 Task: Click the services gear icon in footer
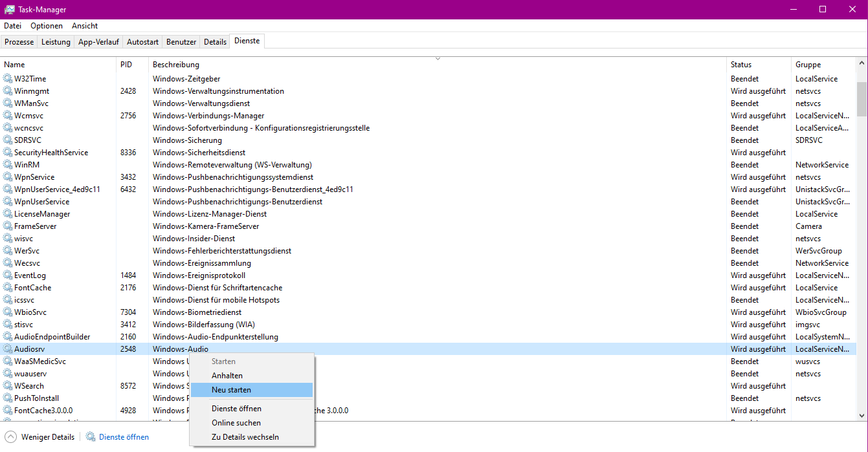[91, 437]
